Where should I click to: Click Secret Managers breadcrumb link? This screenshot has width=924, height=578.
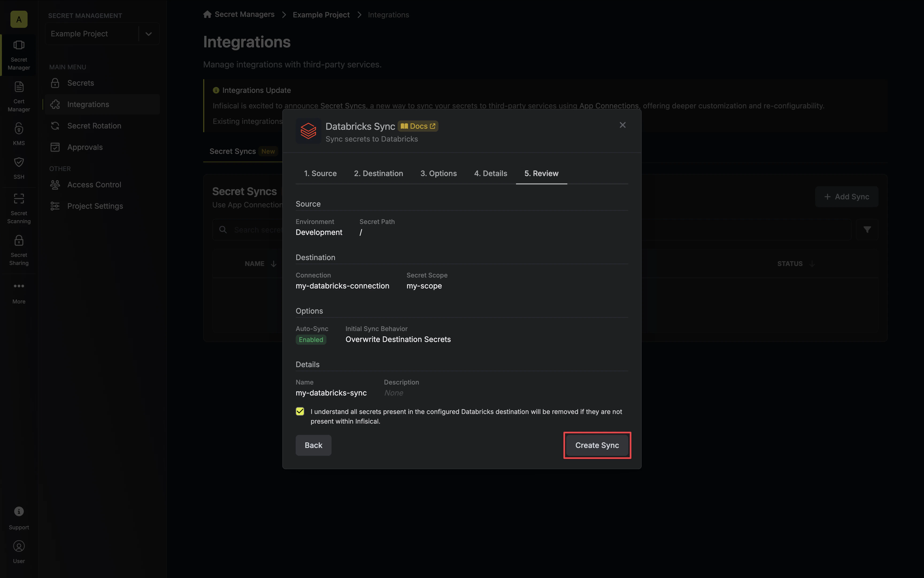tap(244, 14)
